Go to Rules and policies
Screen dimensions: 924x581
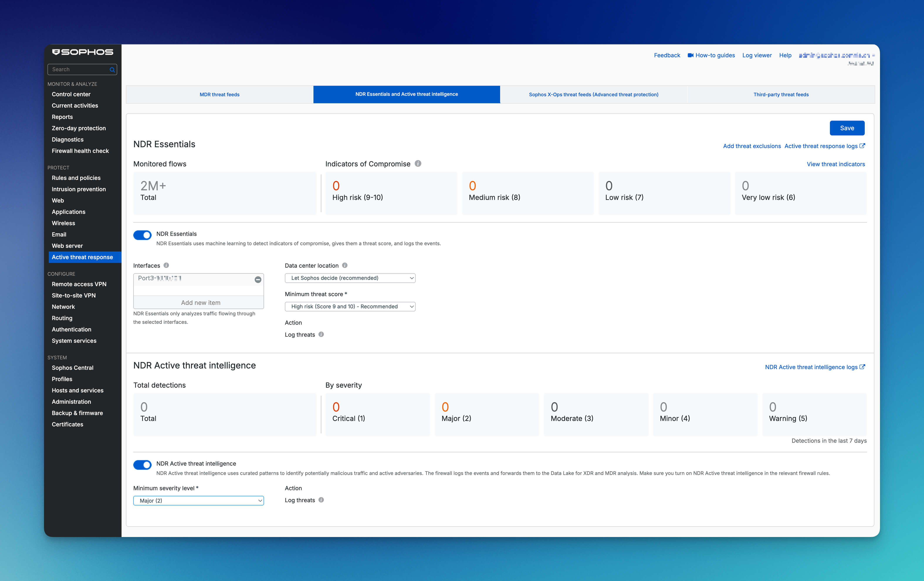pos(76,177)
